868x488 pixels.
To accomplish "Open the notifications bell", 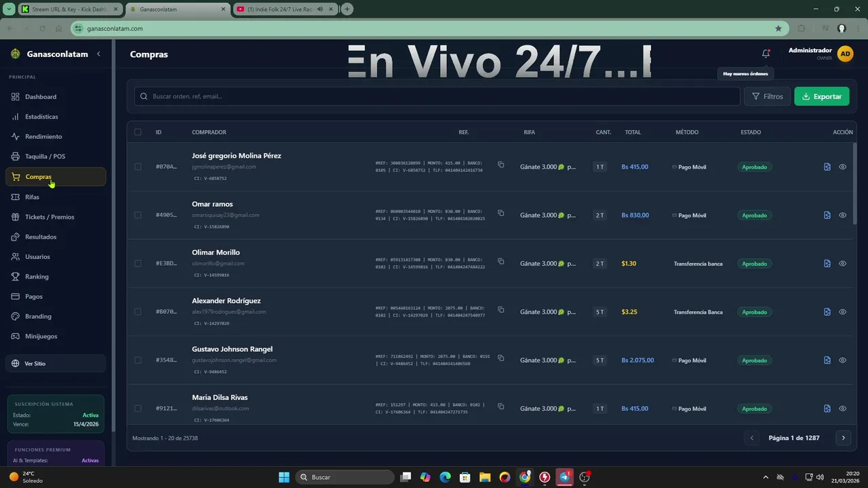I will 766,54.
